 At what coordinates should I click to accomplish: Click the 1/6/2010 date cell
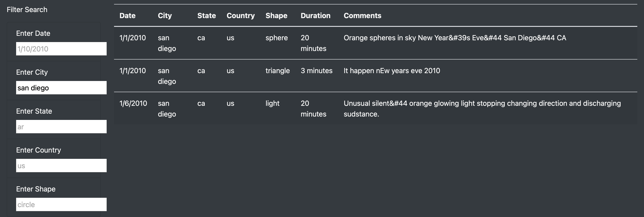pos(133,103)
